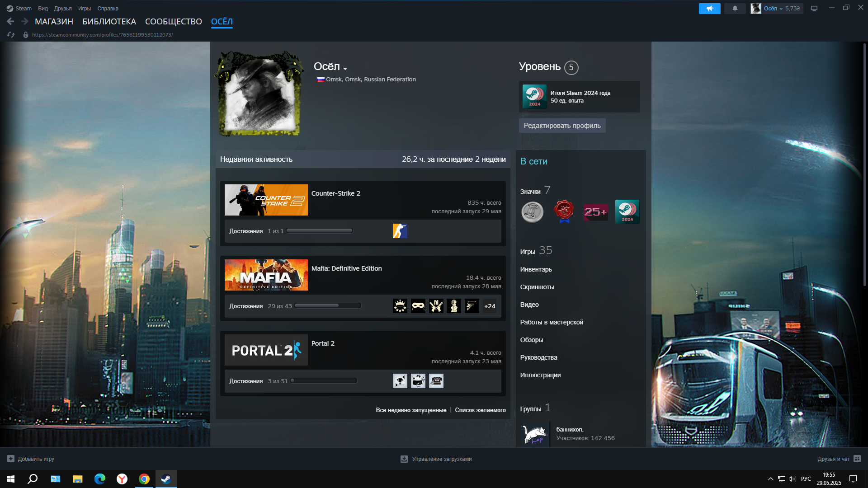Open File Explorer from the taskbar
The image size is (868, 488).
78,479
